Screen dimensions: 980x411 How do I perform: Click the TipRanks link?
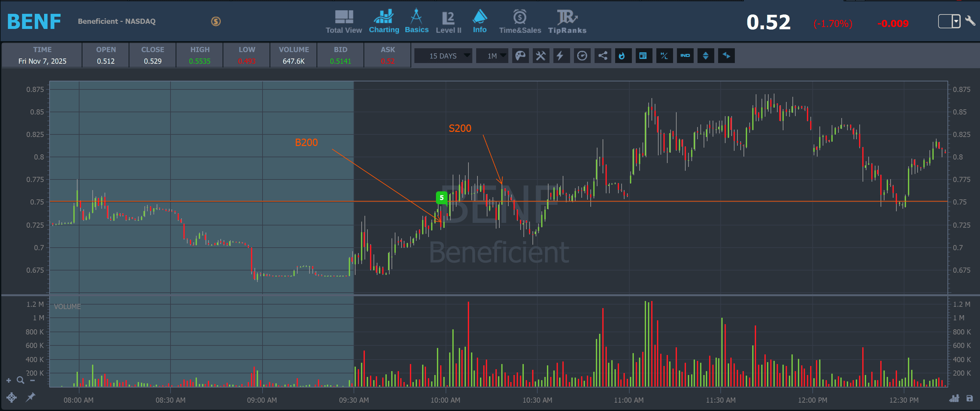pos(567,22)
